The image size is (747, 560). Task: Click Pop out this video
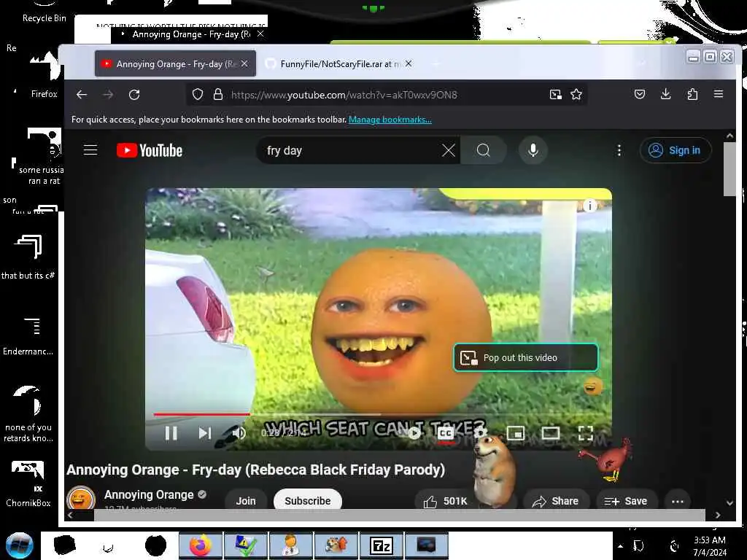[x=526, y=357]
